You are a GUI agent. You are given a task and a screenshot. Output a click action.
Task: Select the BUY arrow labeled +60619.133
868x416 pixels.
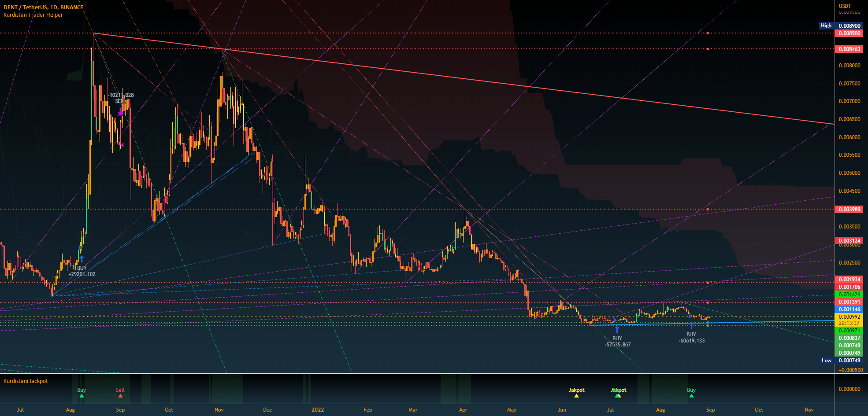click(x=692, y=326)
